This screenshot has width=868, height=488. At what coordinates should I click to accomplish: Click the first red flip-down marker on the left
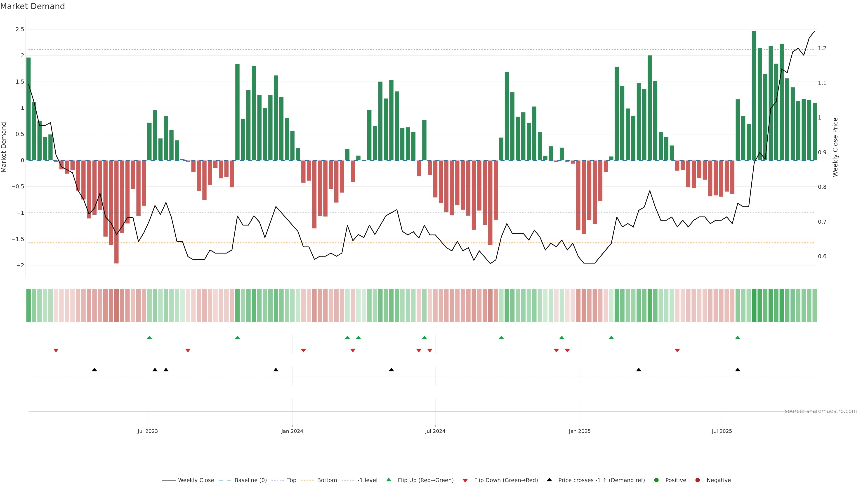coord(56,351)
